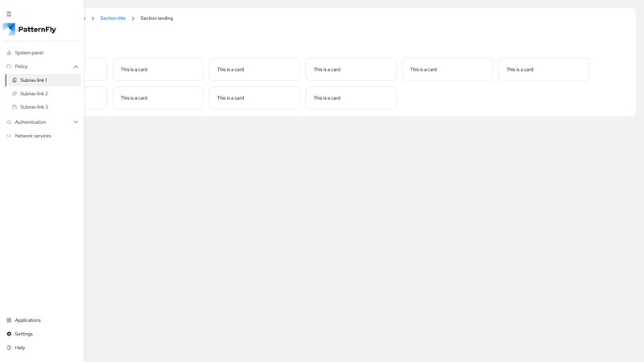Click the Section landing breadcrumb text

tap(156, 18)
